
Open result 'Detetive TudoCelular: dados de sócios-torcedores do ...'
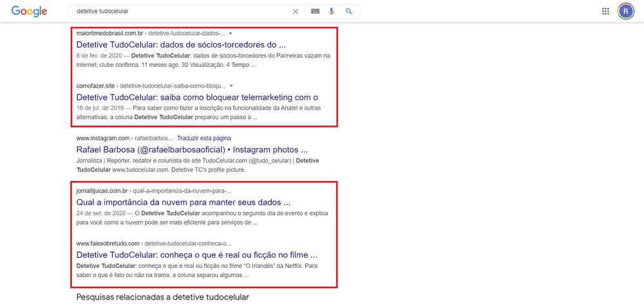point(181,44)
